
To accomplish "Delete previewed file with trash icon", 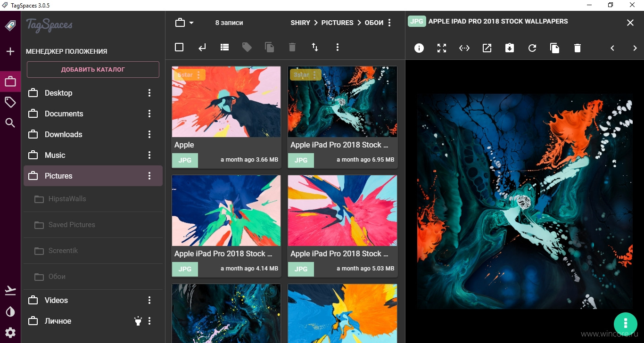I will click(x=578, y=48).
